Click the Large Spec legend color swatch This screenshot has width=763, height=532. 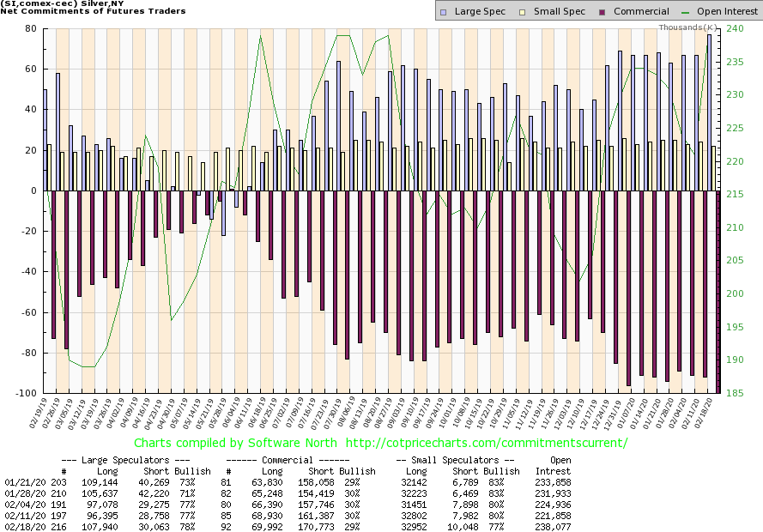tap(441, 12)
